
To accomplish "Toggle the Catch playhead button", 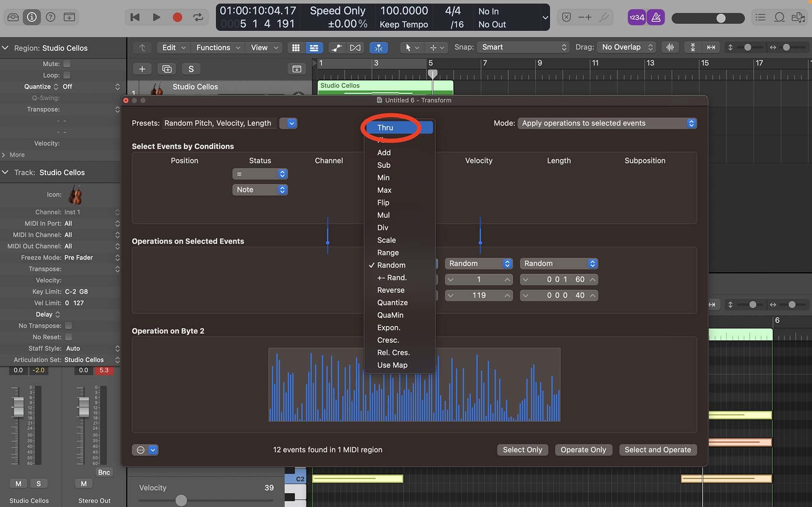I will tap(378, 47).
